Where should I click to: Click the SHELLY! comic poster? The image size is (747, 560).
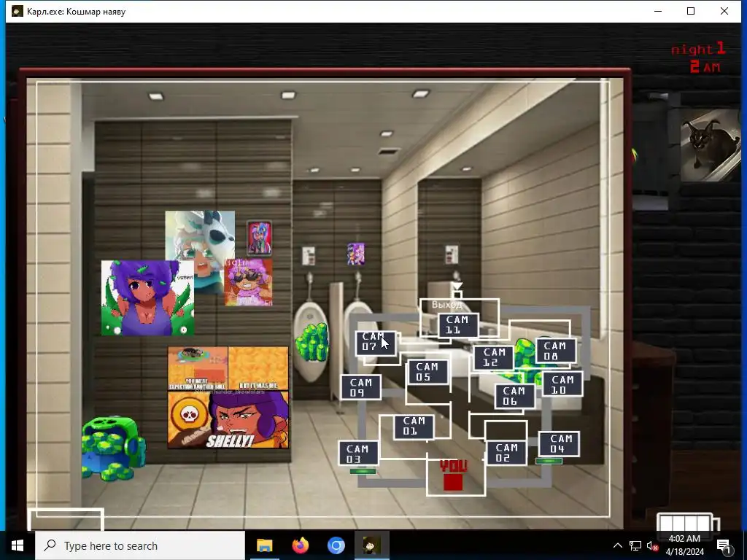pyautogui.click(x=228, y=397)
